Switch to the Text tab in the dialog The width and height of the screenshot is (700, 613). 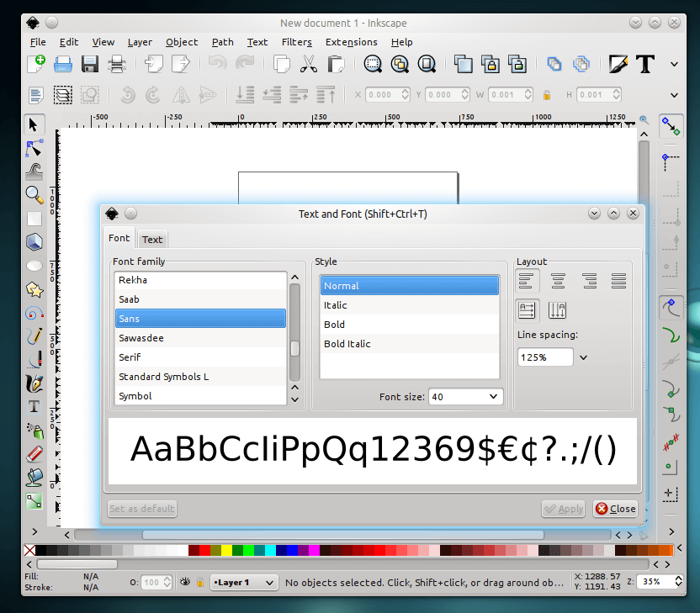(152, 240)
